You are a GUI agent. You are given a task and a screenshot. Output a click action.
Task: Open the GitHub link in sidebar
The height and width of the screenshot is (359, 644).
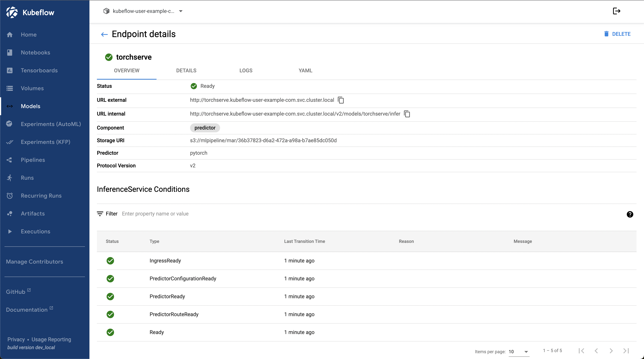tap(15, 292)
